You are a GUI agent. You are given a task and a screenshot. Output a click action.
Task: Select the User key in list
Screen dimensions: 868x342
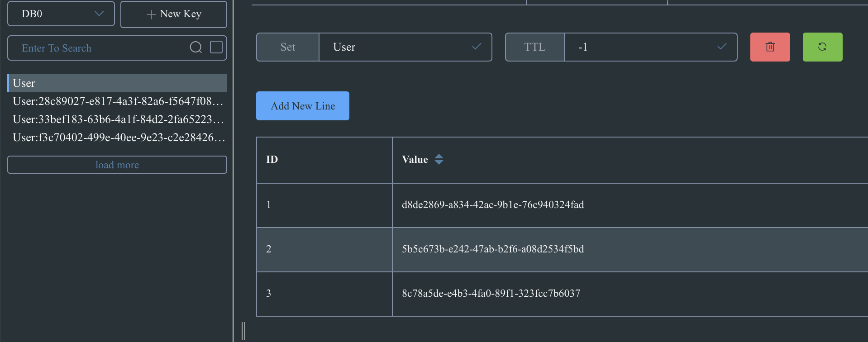[x=117, y=83]
